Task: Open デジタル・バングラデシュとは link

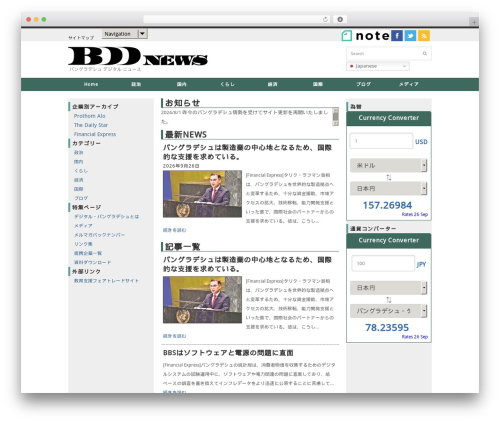Action: (x=106, y=216)
